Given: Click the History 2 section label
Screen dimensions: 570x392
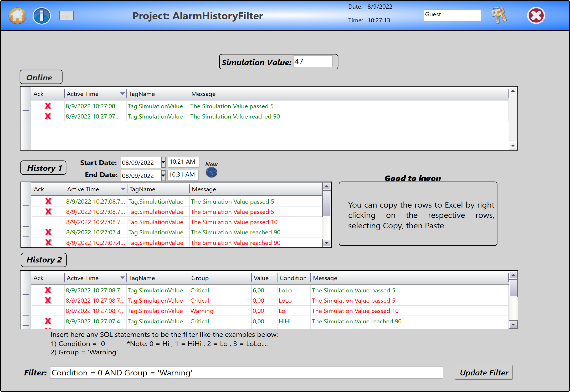Looking at the screenshot, I should pyautogui.click(x=44, y=260).
